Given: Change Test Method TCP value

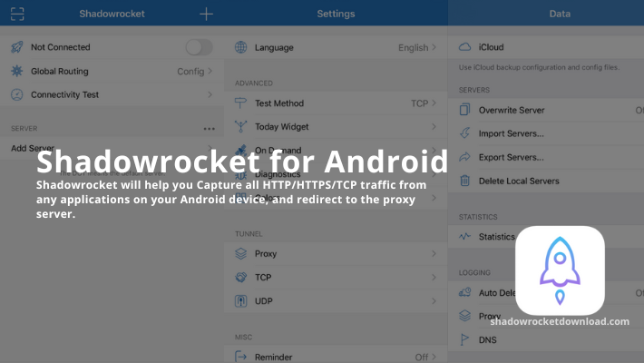Looking at the screenshot, I should [419, 103].
